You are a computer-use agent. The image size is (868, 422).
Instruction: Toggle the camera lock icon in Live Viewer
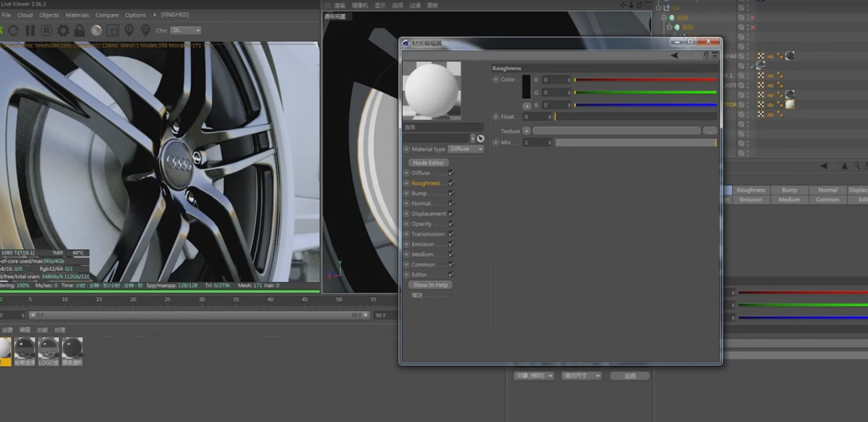coord(79,31)
